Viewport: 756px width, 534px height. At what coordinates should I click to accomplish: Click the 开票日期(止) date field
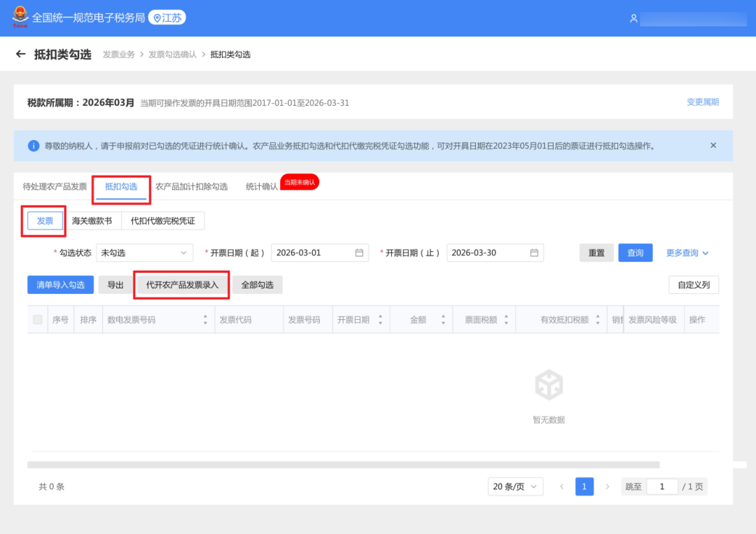495,253
